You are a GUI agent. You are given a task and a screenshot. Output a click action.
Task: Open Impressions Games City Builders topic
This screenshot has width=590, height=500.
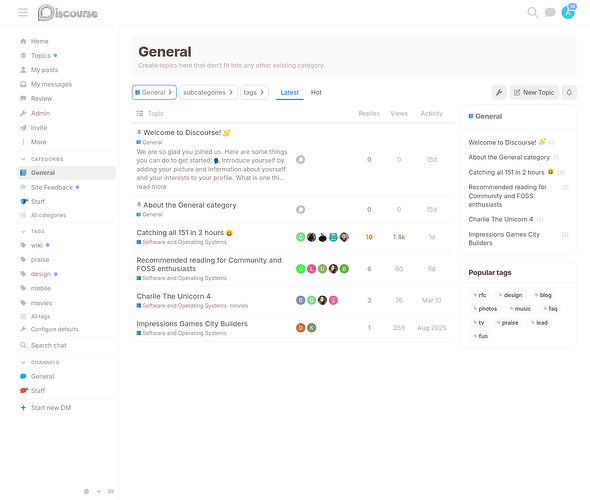(x=192, y=324)
